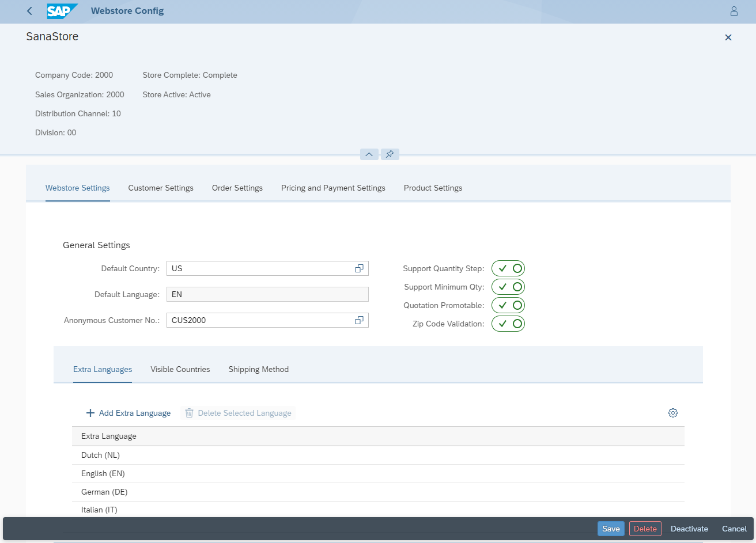756x543 pixels.
Task: Click Store Complete: Complete text
Action: point(190,75)
